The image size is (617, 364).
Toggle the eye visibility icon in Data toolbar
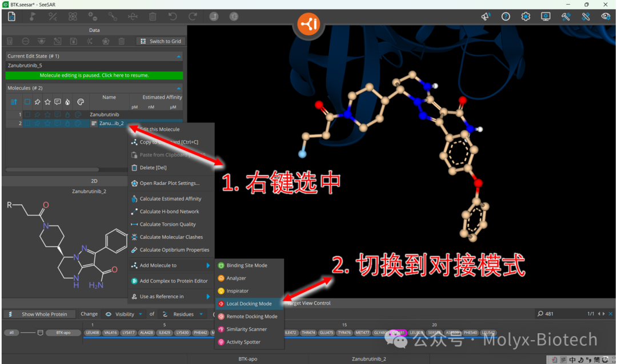41,41
